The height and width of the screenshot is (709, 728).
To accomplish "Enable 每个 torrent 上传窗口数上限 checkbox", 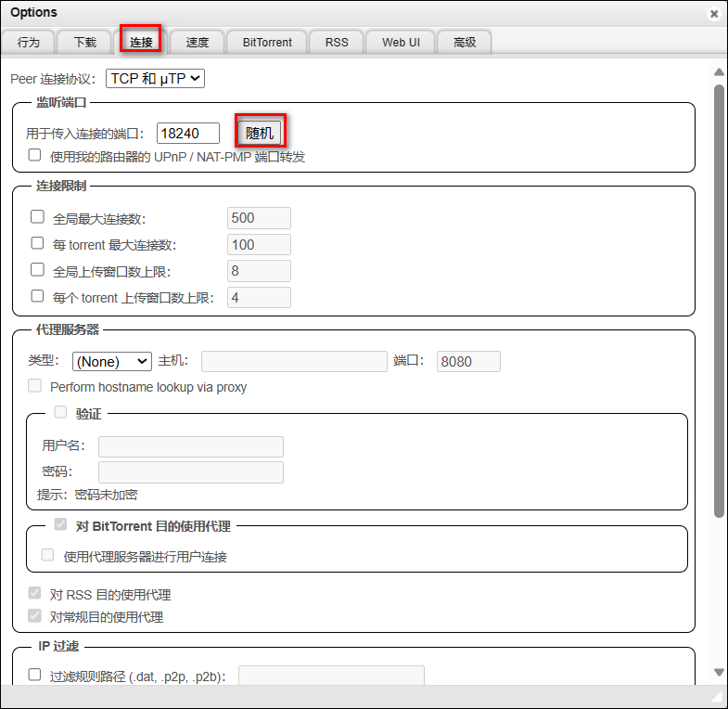I will (x=38, y=296).
